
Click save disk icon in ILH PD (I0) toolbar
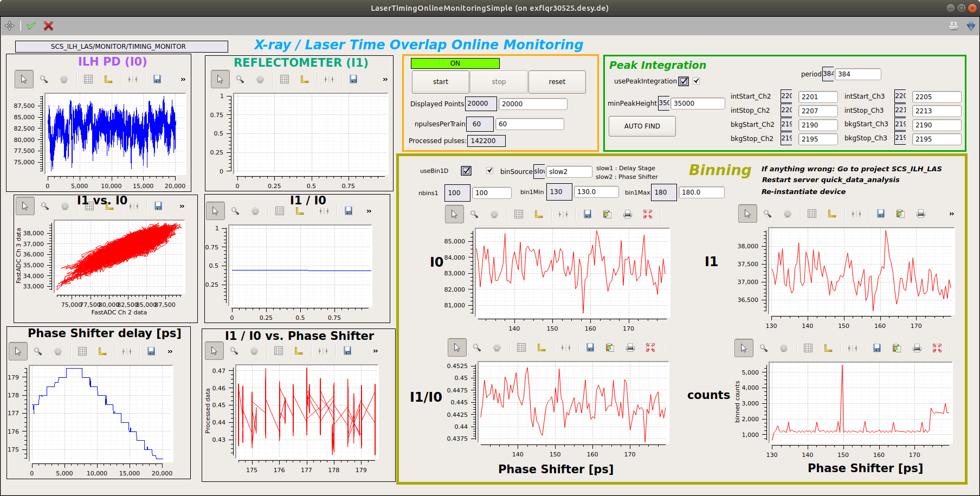(157, 79)
